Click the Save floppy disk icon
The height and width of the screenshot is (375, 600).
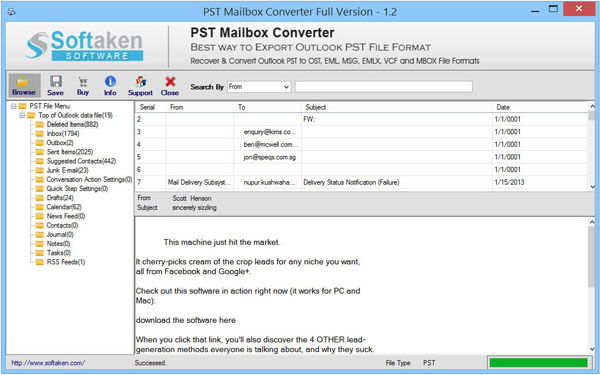[55, 82]
